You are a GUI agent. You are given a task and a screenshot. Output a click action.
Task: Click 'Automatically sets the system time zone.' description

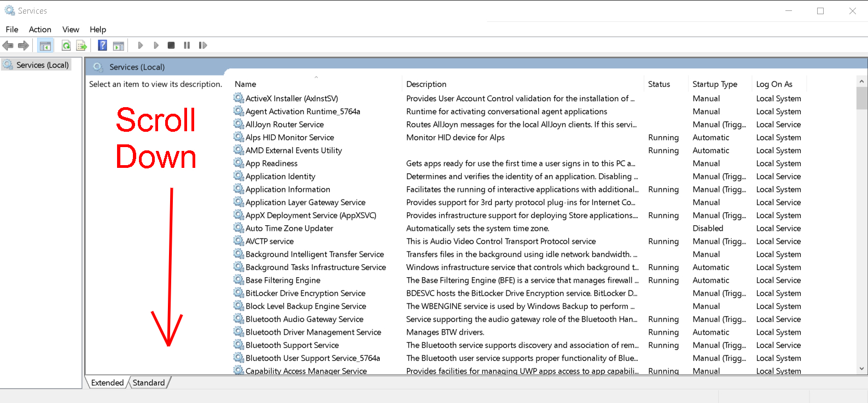click(x=478, y=228)
